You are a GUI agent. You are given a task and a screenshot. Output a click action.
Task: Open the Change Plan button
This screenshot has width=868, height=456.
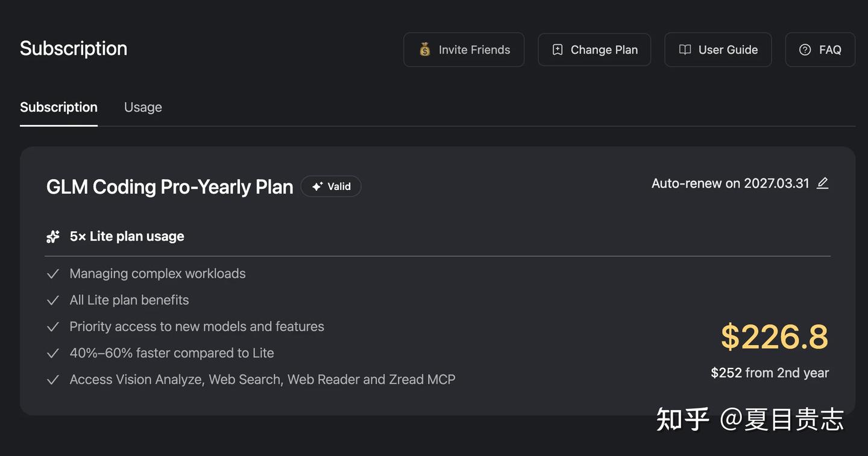point(594,49)
